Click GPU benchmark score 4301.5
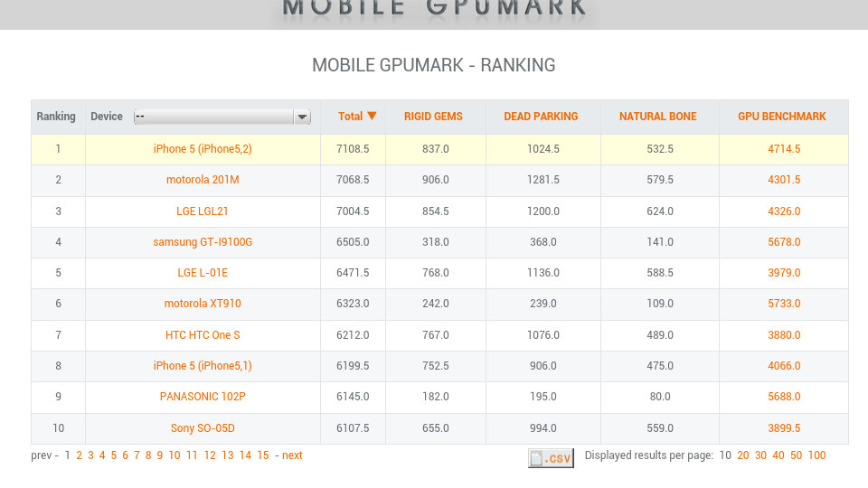 tap(784, 180)
